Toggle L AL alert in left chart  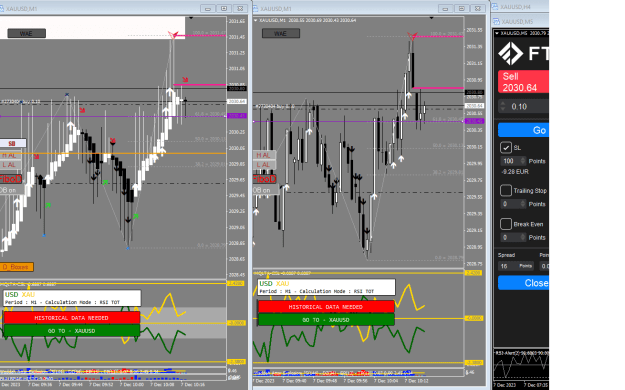point(10,165)
